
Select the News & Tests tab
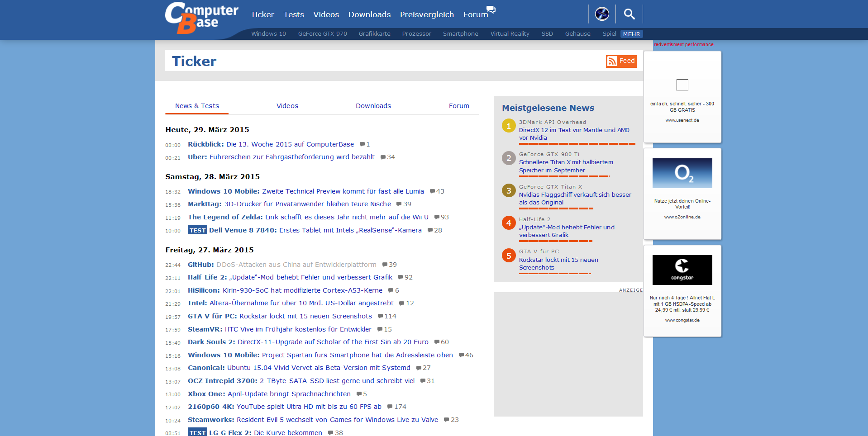[197, 106]
